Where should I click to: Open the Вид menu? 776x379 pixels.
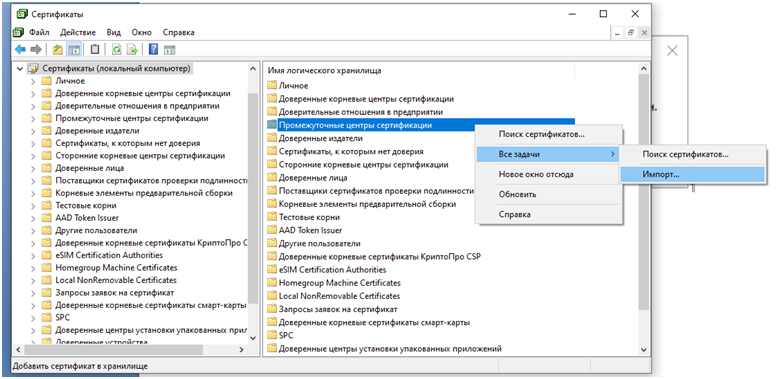point(113,33)
